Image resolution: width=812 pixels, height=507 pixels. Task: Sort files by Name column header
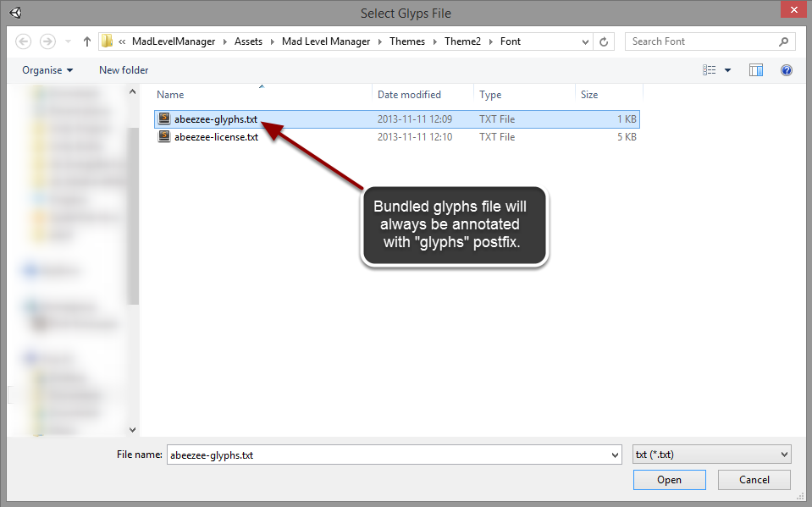click(170, 95)
